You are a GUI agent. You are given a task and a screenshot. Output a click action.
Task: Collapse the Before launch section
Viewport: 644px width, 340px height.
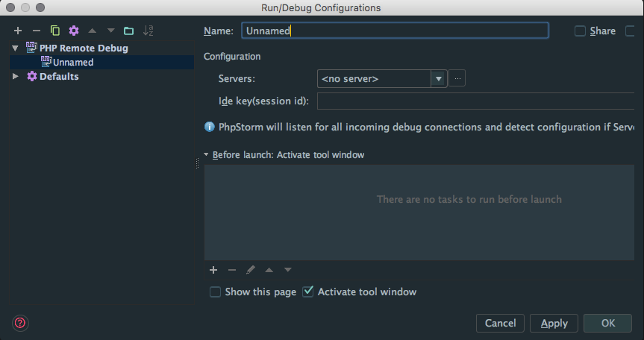pyautogui.click(x=206, y=154)
